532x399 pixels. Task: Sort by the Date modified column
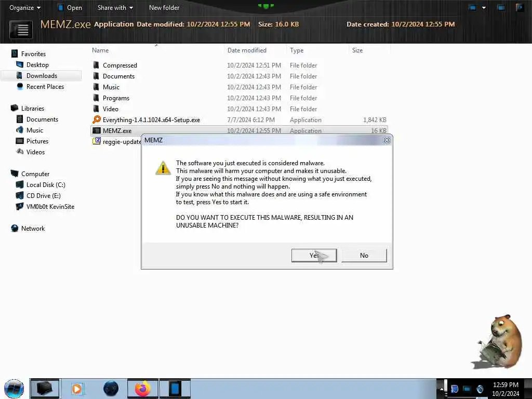coord(247,50)
